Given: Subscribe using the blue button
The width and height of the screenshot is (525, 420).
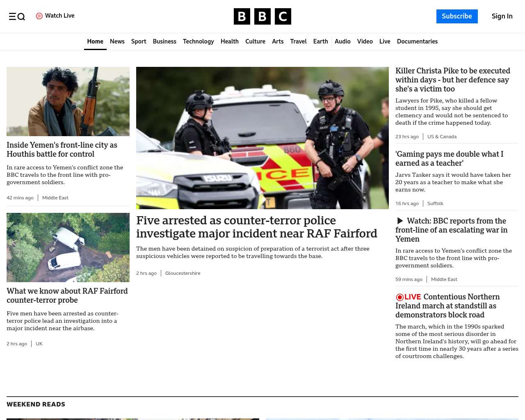Looking at the screenshot, I should coord(457,16).
